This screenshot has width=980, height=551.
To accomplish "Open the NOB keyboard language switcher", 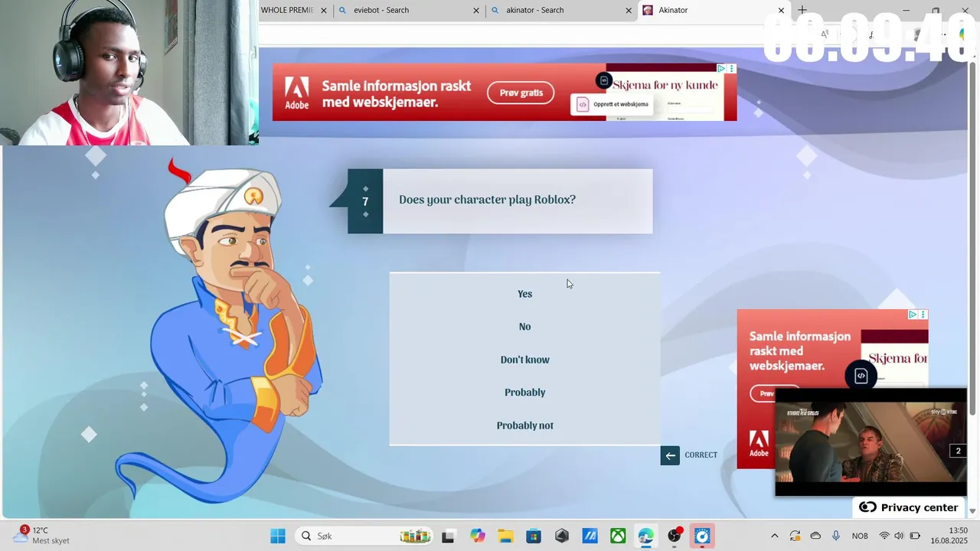I will [x=860, y=536].
